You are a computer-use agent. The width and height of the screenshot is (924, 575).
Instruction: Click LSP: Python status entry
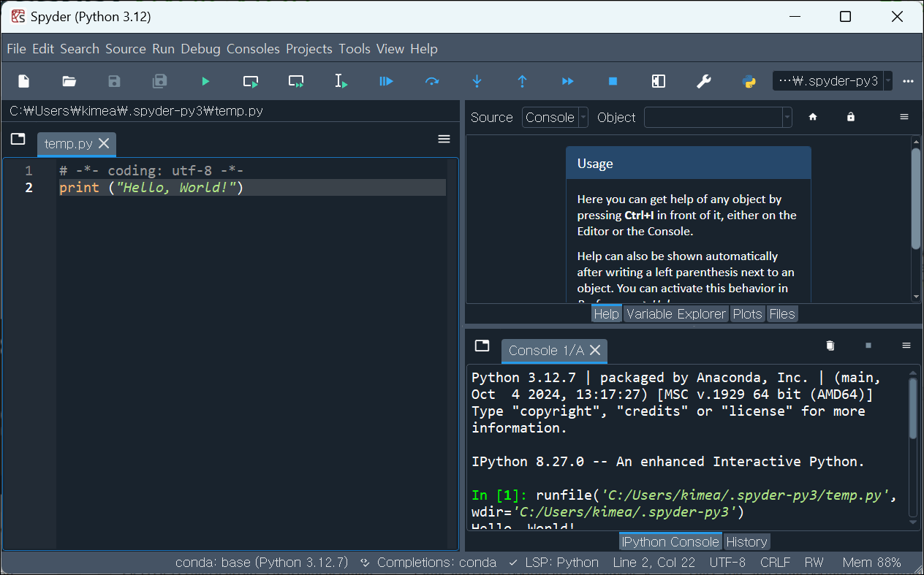554,563
